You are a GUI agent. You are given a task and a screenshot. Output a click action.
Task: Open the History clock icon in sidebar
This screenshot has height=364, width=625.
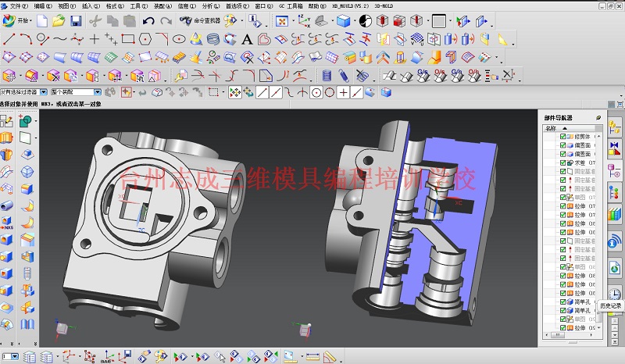click(614, 294)
